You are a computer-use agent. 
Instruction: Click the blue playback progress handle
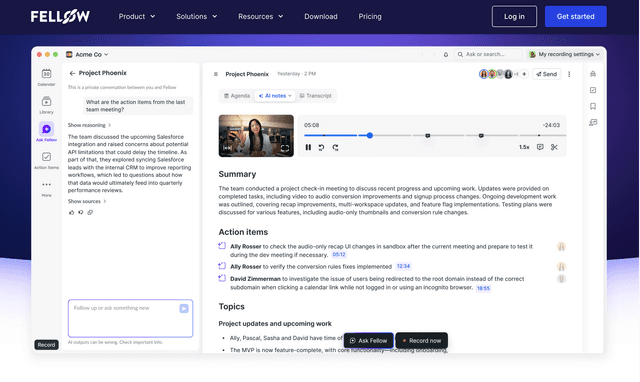click(370, 135)
